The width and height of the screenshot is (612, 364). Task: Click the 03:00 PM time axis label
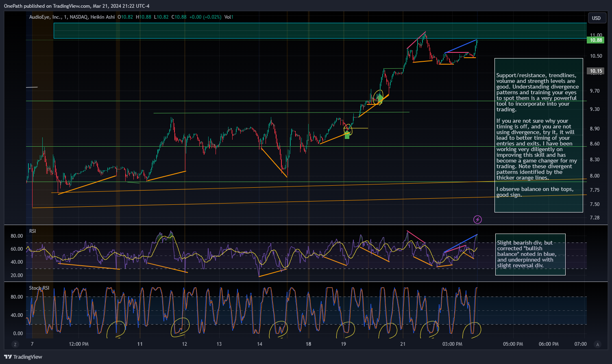(453, 344)
